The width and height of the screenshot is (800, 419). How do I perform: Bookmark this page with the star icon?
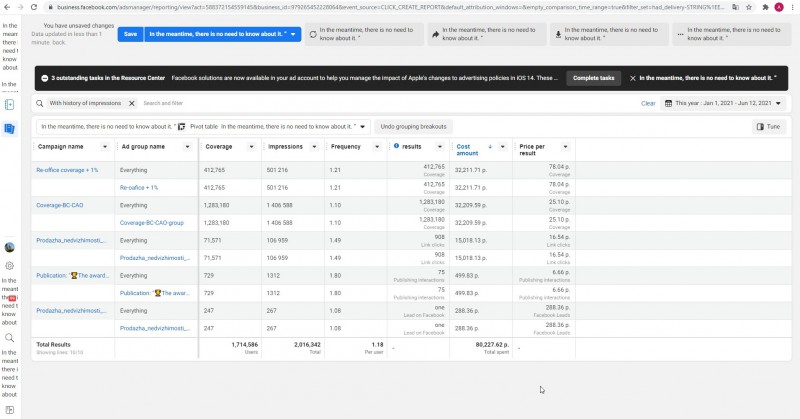point(749,7)
